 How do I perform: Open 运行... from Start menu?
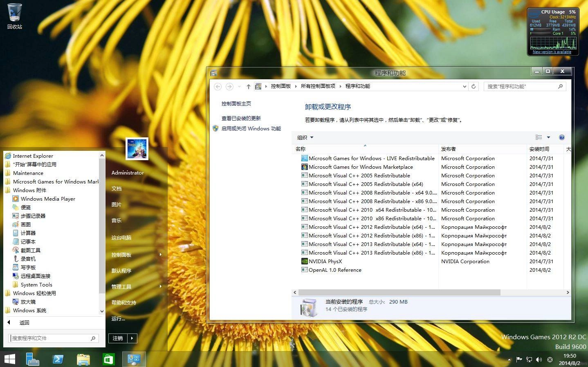pyautogui.click(x=118, y=318)
